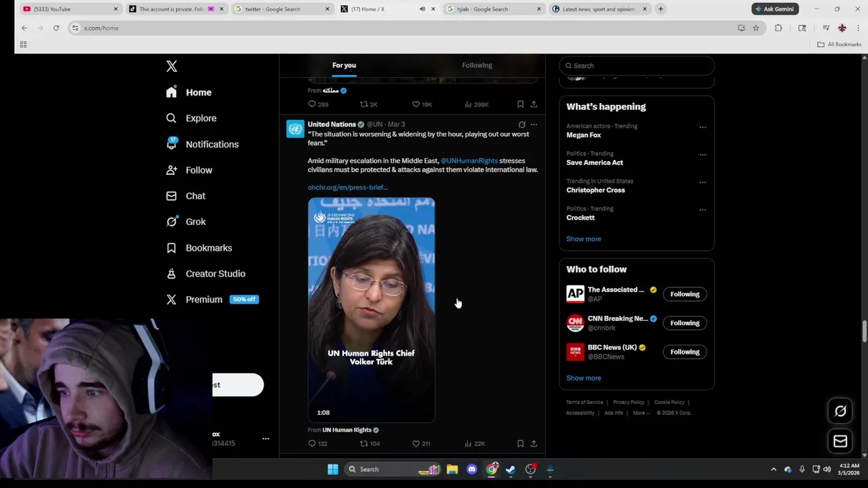The width and height of the screenshot is (868, 488).
Task: Open more options for Save America Act
Action: tap(703, 155)
